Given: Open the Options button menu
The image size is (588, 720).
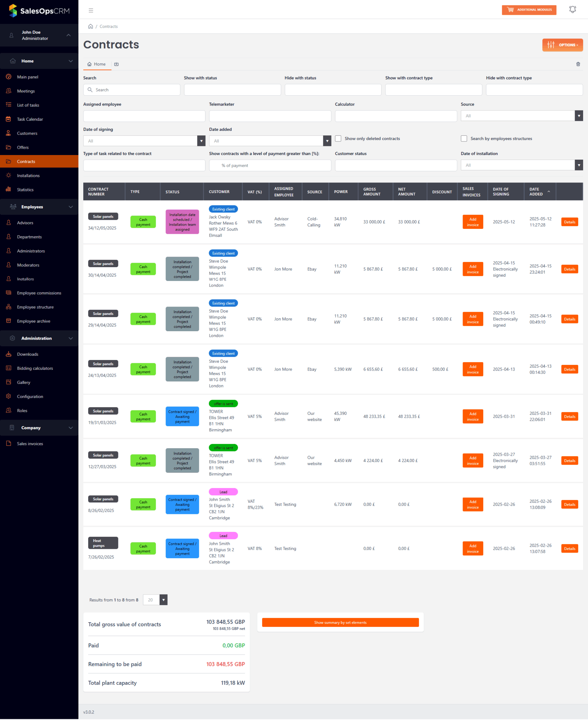Looking at the screenshot, I should coord(562,45).
